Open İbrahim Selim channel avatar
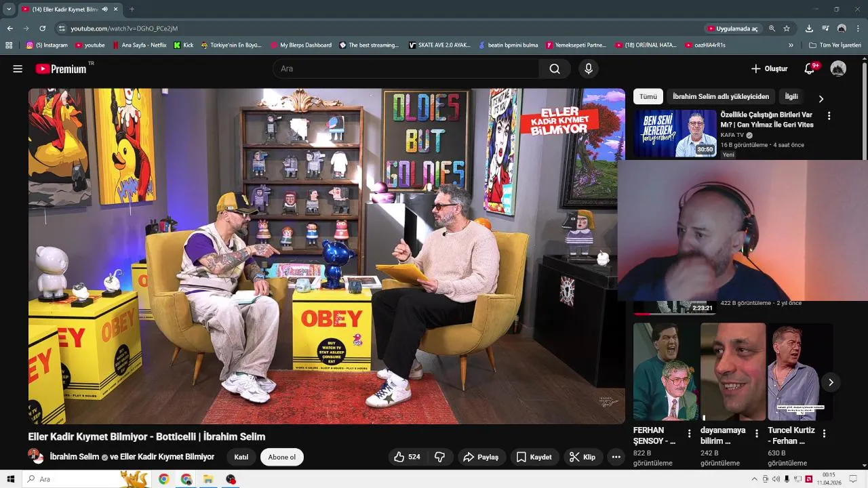 35,456
